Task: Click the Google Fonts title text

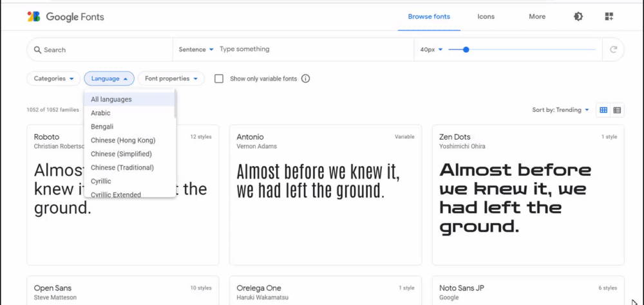Action: pyautogui.click(x=75, y=17)
